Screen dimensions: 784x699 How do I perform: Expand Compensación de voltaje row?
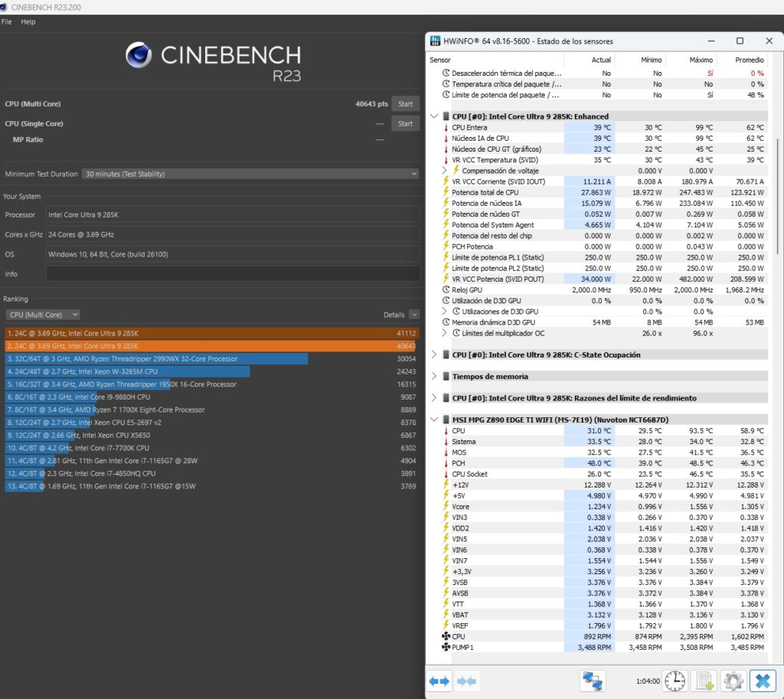[x=444, y=171]
